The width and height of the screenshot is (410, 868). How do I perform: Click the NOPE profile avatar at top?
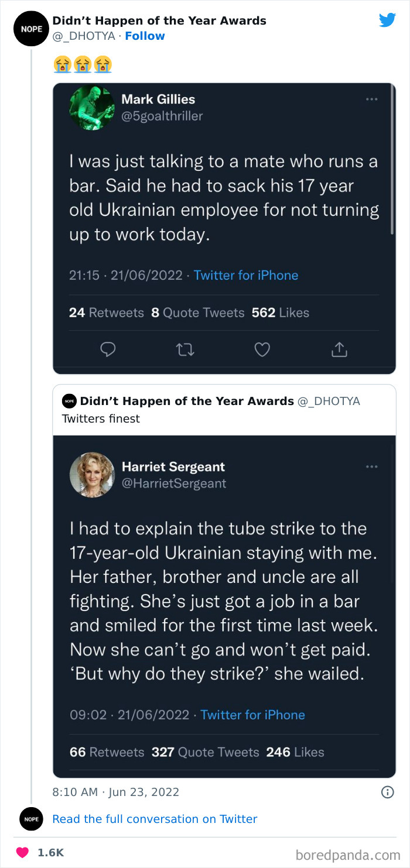(30, 28)
